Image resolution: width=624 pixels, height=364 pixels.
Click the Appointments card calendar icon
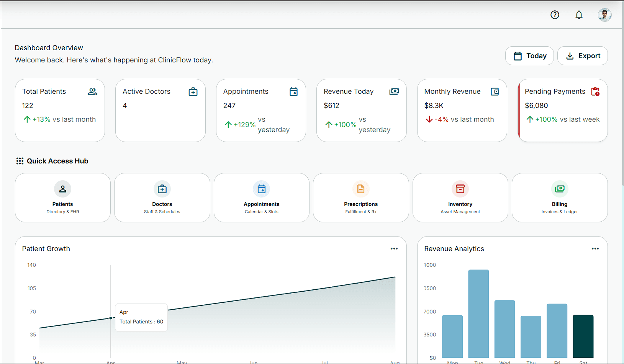tap(293, 92)
